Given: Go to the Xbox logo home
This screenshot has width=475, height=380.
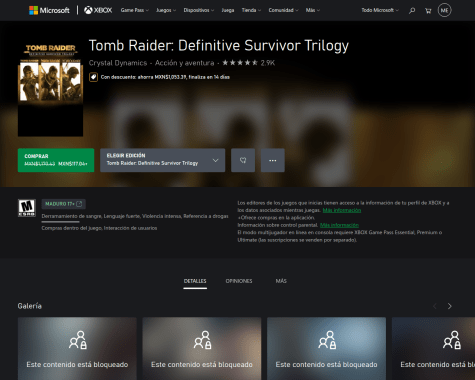Looking at the screenshot, I should tap(98, 10).
